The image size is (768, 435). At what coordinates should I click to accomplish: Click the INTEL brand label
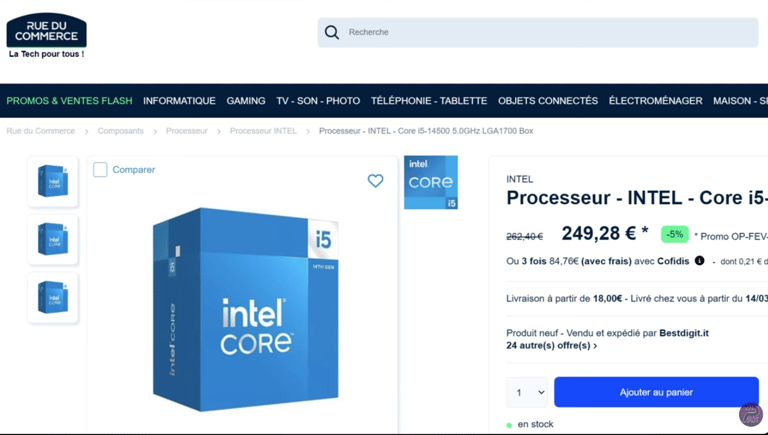(520, 179)
